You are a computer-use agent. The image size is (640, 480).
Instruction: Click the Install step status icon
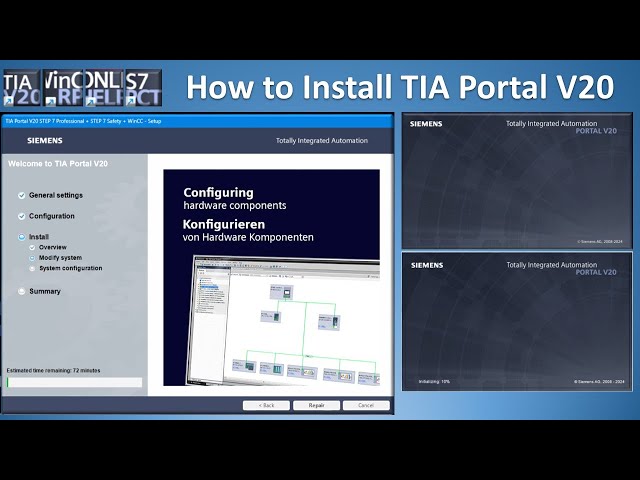click(x=22, y=237)
